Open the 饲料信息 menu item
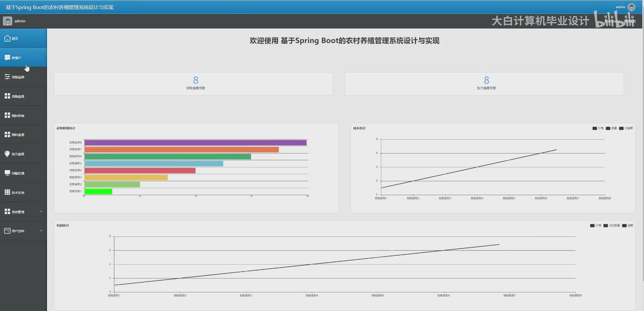This screenshot has height=311, width=644. [23, 135]
